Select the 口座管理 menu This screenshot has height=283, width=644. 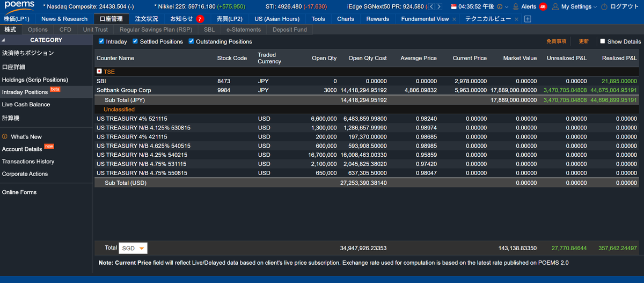tap(111, 19)
